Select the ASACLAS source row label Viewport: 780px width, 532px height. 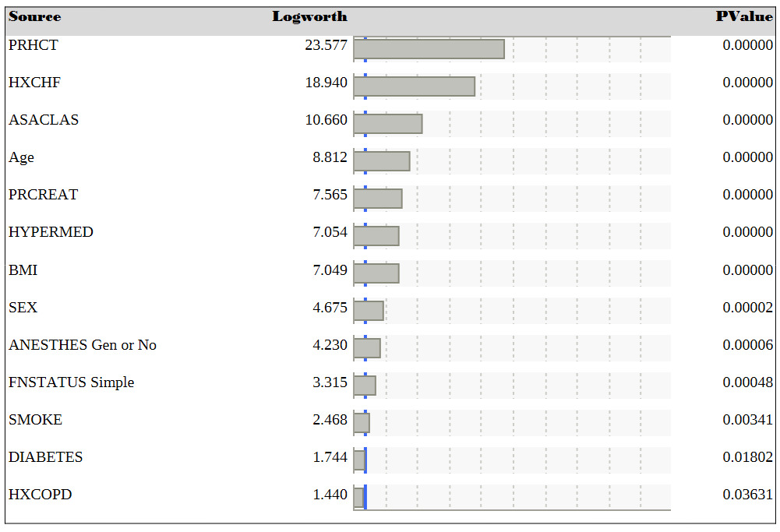pos(44,120)
